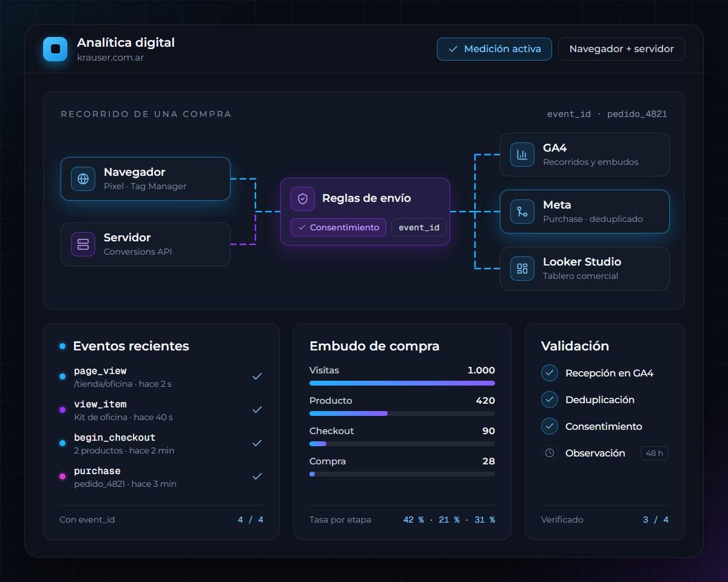The height and width of the screenshot is (582, 728).
Task: Click the page_view event name
Action: 100,371
